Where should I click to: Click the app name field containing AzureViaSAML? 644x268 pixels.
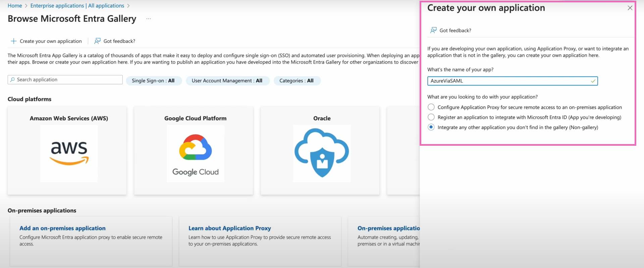513,81
